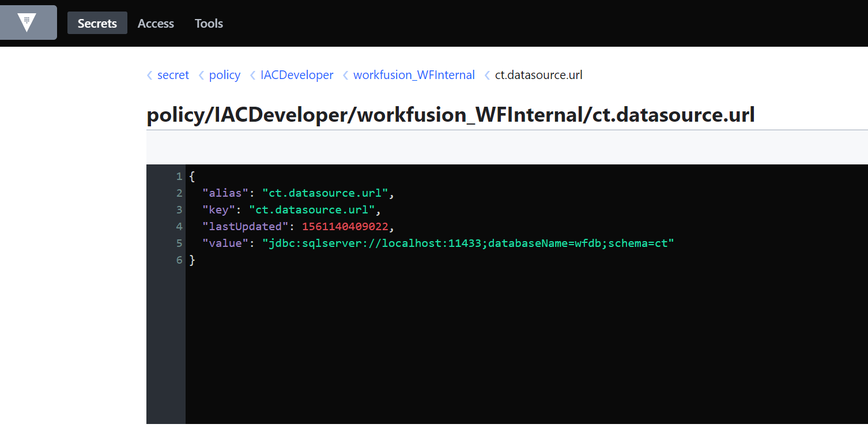The width and height of the screenshot is (868, 439).
Task: Click the page title heading policy/IACDeveloper/workfusion_WFInternal/ct.datasource.url
Action: click(451, 115)
